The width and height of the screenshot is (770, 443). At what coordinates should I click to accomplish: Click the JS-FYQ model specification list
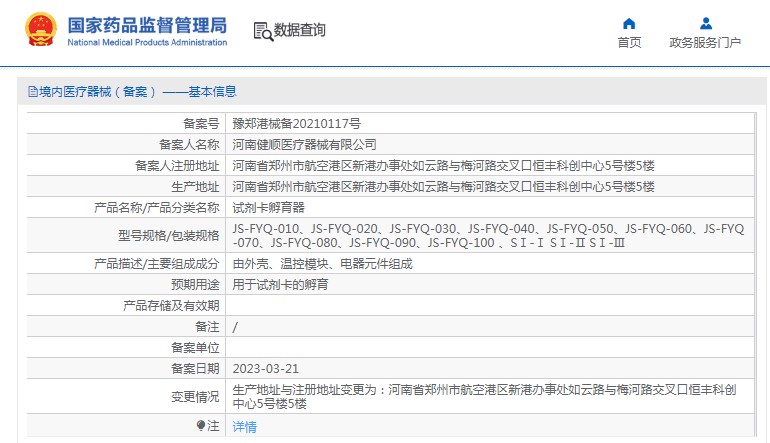pyautogui.click(x=488, y=236)
